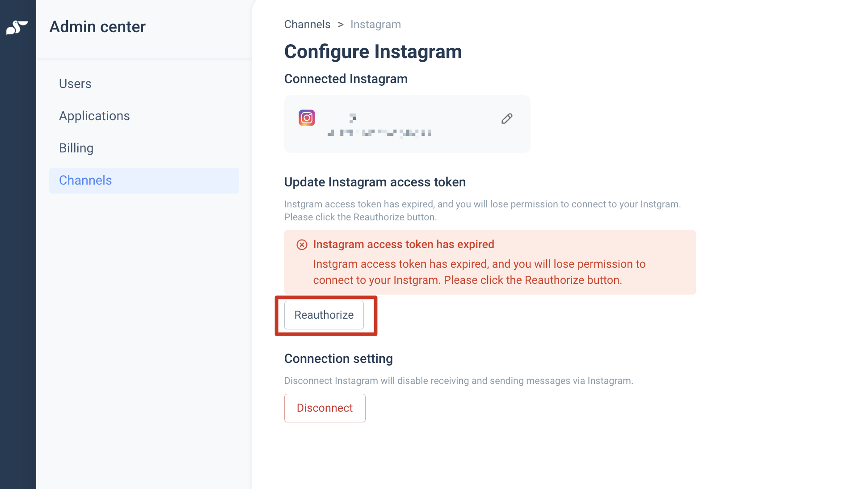Screen dimensions: 868x489
Task: Click the Connection setting heading
Action: (338, 358)
